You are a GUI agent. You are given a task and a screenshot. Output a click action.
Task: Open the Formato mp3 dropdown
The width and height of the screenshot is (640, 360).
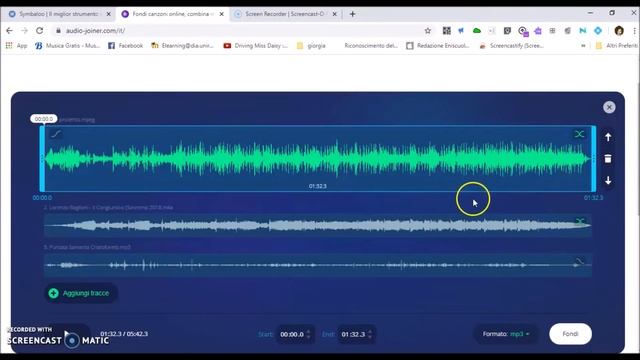[x=506, y=334]
